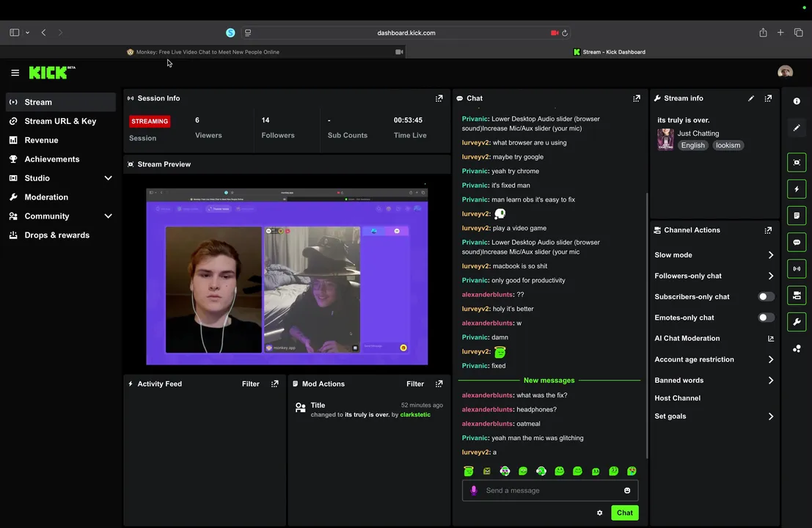Go to Revenue in sidebar
Viewport: 812px width, 528px height.
(x=61, y=140)
